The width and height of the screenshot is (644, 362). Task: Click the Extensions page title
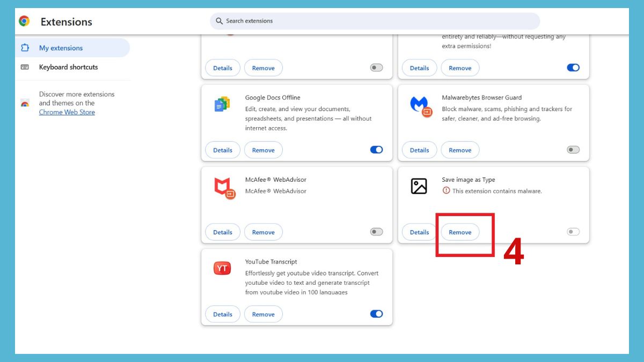pos(66,22)
